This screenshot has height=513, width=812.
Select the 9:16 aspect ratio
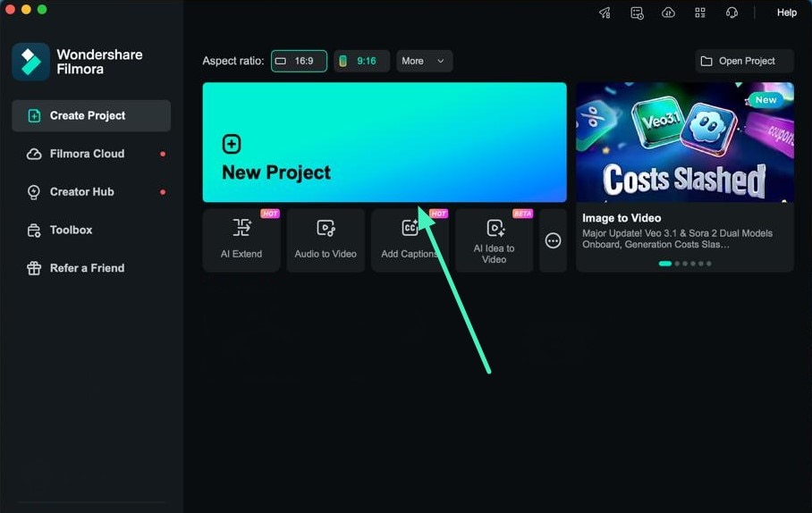(361, 61)
